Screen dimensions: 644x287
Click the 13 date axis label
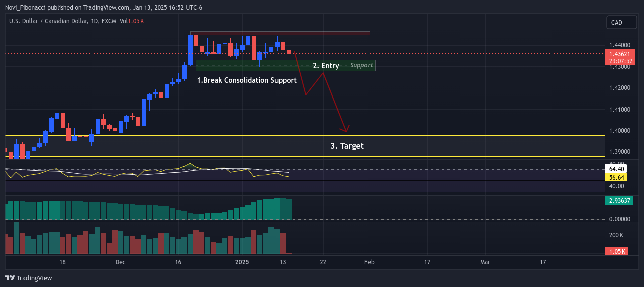(283, 262)
